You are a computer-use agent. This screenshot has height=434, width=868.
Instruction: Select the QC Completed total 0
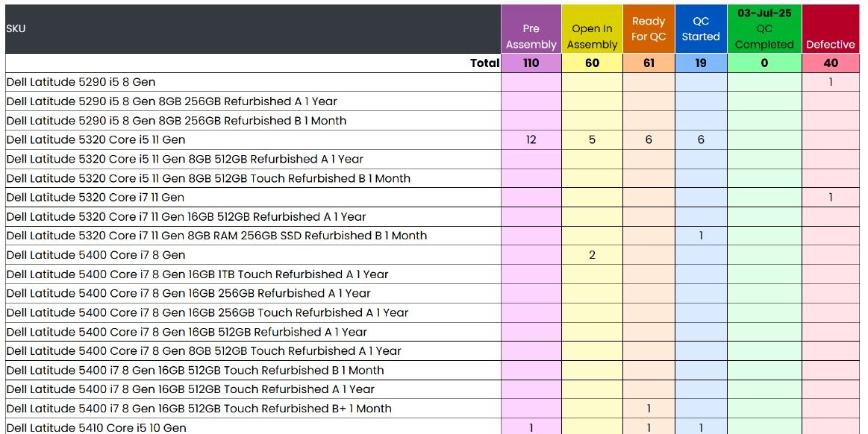coord(764,63)
